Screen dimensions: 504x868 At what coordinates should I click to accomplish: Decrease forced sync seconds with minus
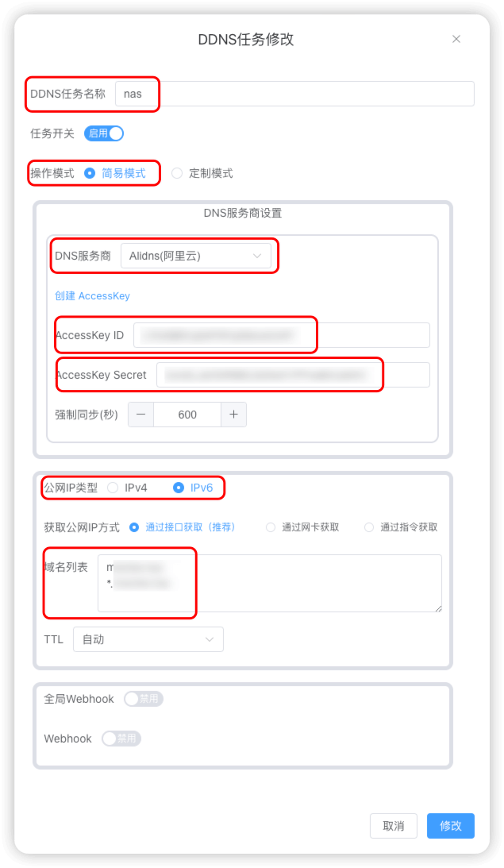pos(141,415)
